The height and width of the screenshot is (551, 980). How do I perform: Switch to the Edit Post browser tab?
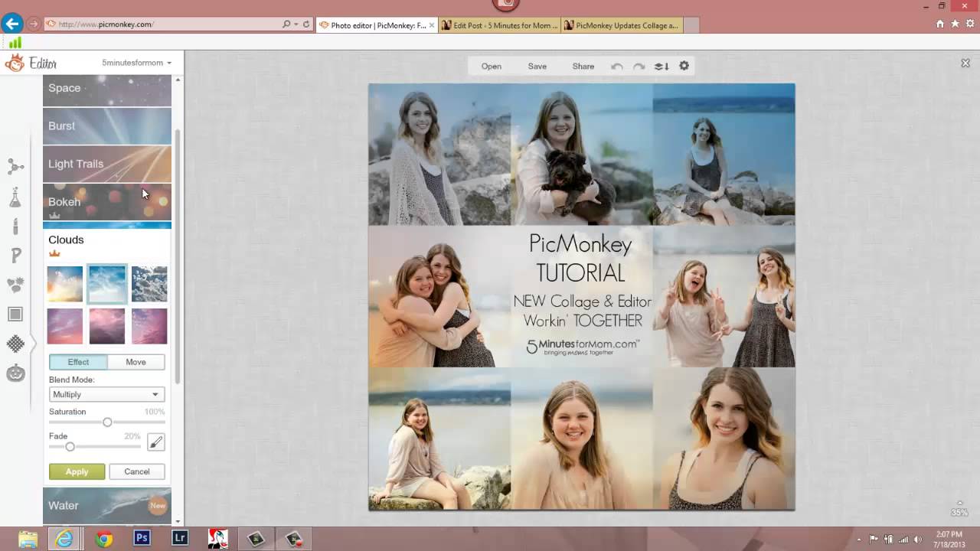tap(498, 25)
